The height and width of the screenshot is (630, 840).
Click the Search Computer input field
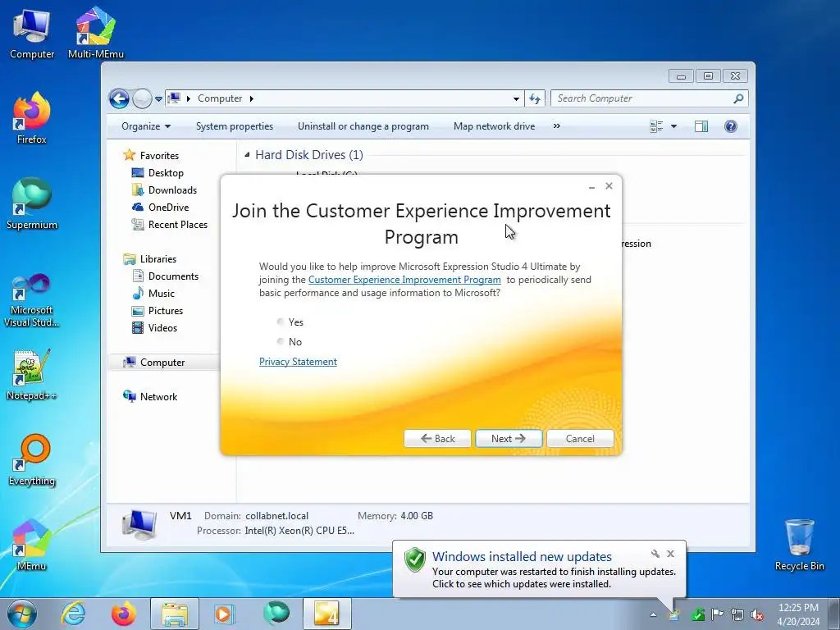tap(643, 98)
